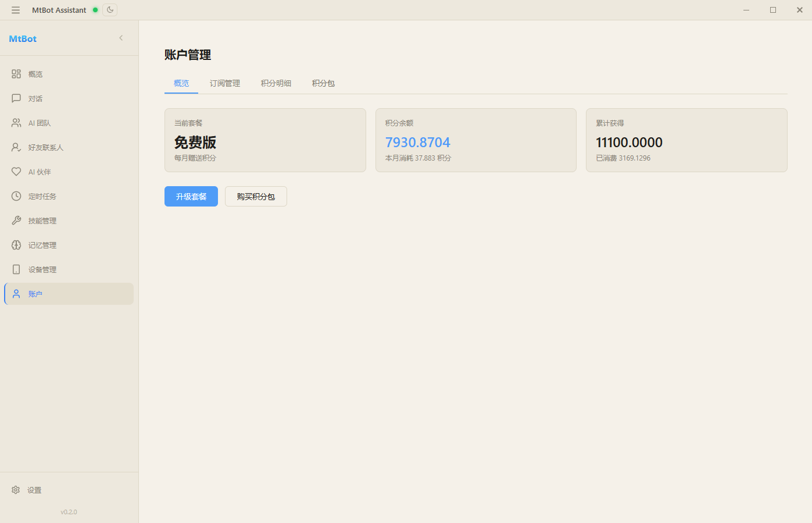The width and height of the screenshot is (812, 523).
Task: Select 账户 sidebar label
Action: tap(35, 294)
